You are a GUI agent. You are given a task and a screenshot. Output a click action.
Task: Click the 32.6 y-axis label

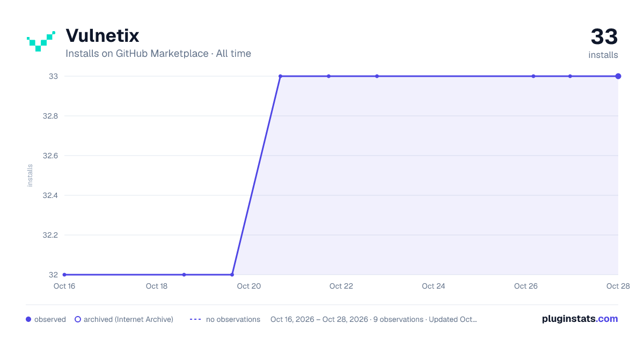click(x=50, y=156)
